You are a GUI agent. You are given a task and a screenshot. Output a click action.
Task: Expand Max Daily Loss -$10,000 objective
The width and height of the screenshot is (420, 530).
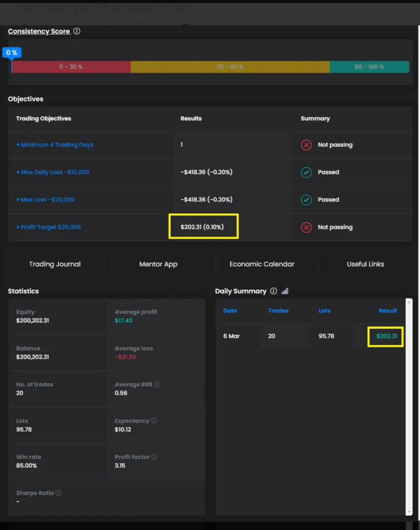click(53, 172)
